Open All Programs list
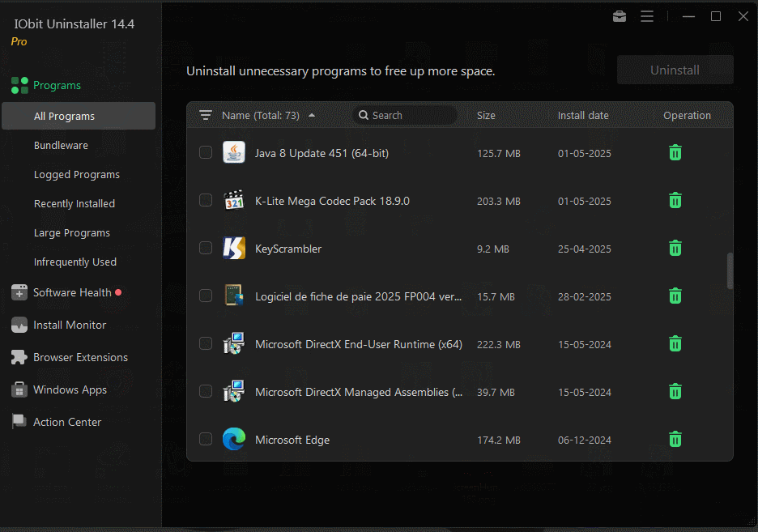Screen dimensions: 758x532 79,116
